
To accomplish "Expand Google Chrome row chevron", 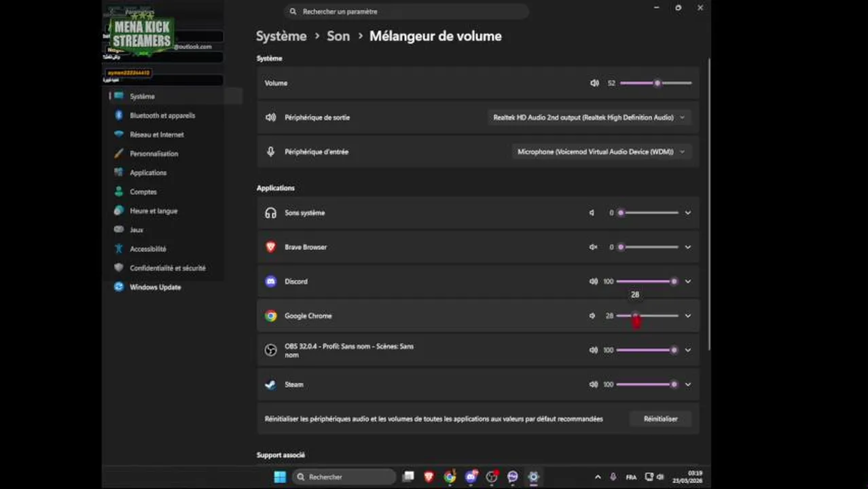I will pos(688,316).
